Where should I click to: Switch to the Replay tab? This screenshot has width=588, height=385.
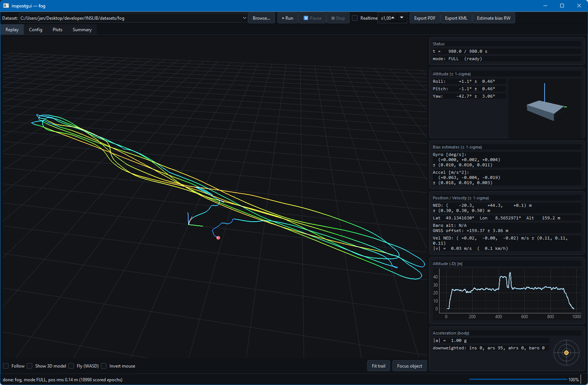pos(12,30)
